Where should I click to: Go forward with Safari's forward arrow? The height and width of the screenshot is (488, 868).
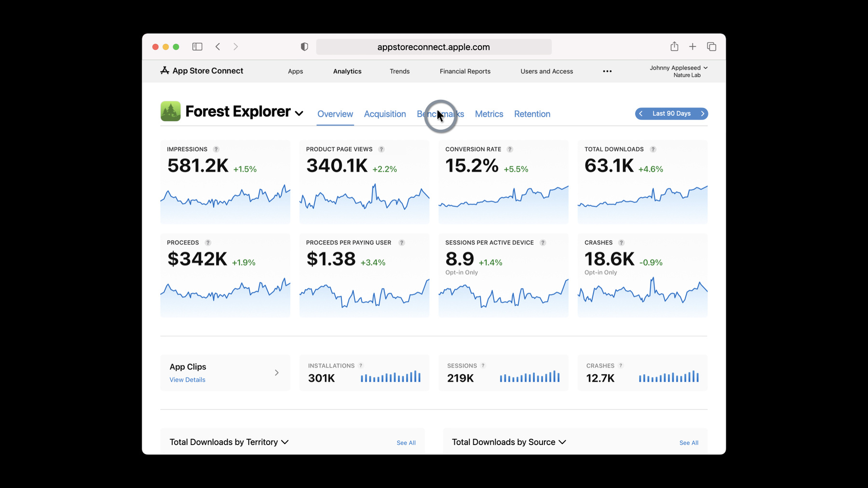point(235,47)
